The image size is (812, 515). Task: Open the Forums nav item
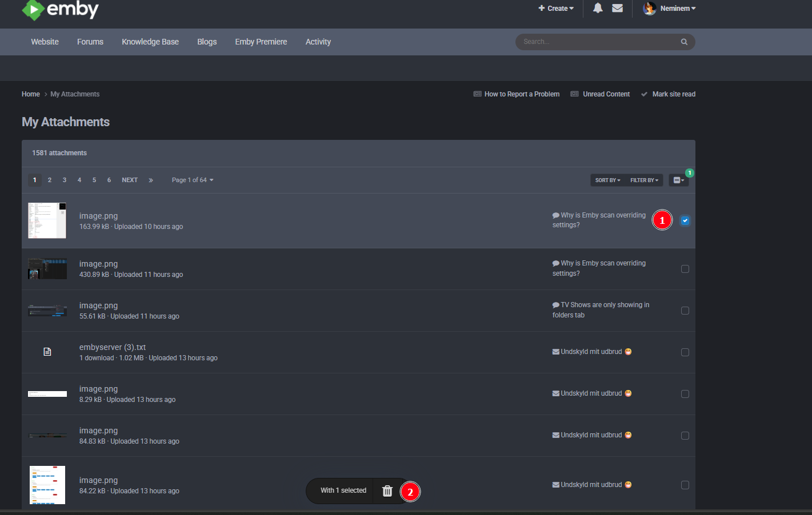90,42
